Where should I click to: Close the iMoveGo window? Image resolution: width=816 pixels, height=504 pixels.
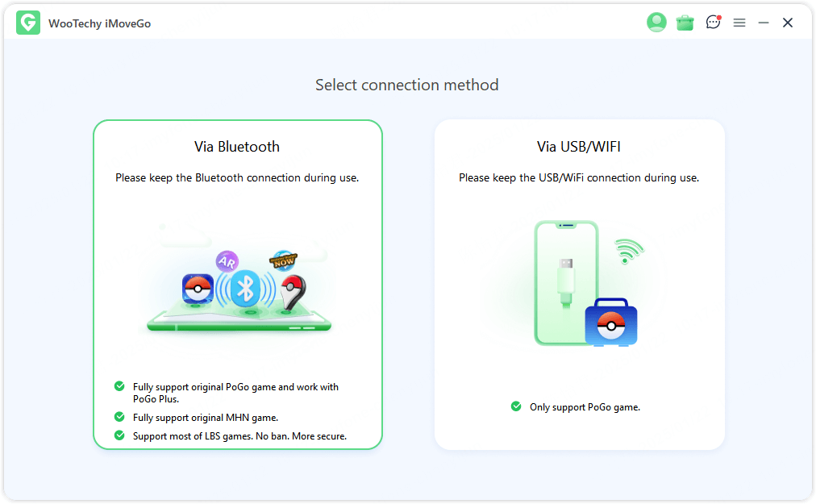pos(788,23)
